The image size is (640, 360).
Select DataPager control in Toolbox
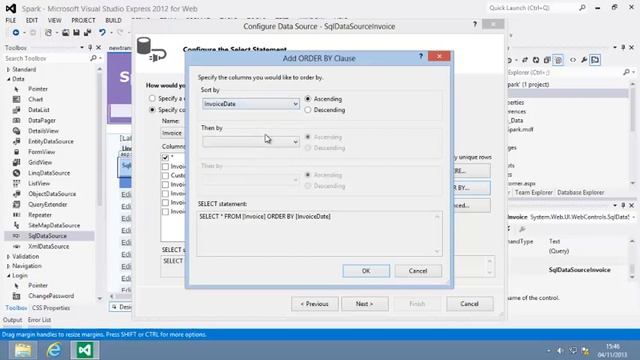click(42, 120)
